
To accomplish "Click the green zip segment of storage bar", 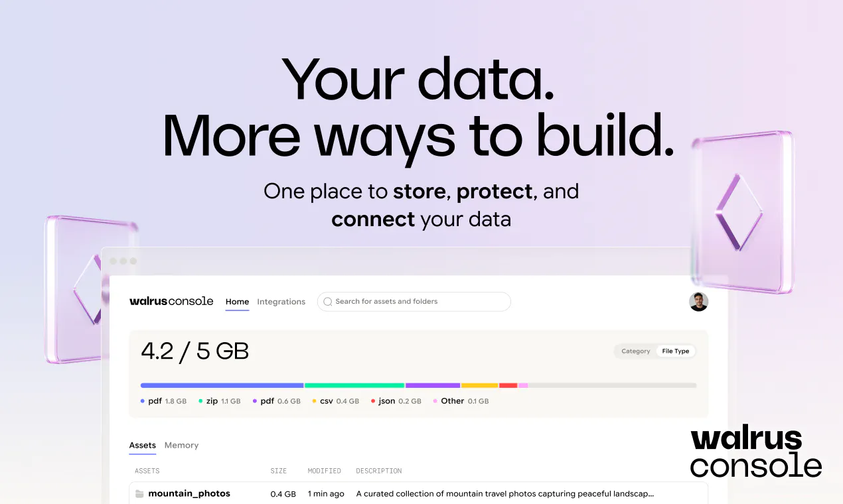I will [x=354, y=385].
